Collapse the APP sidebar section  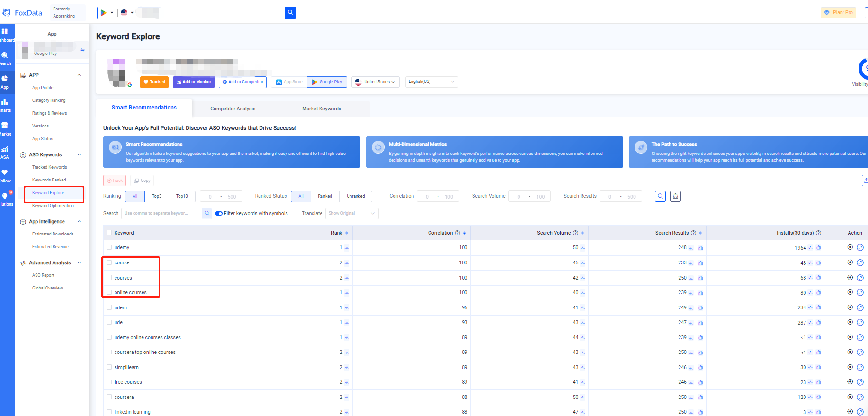point(79,75)
